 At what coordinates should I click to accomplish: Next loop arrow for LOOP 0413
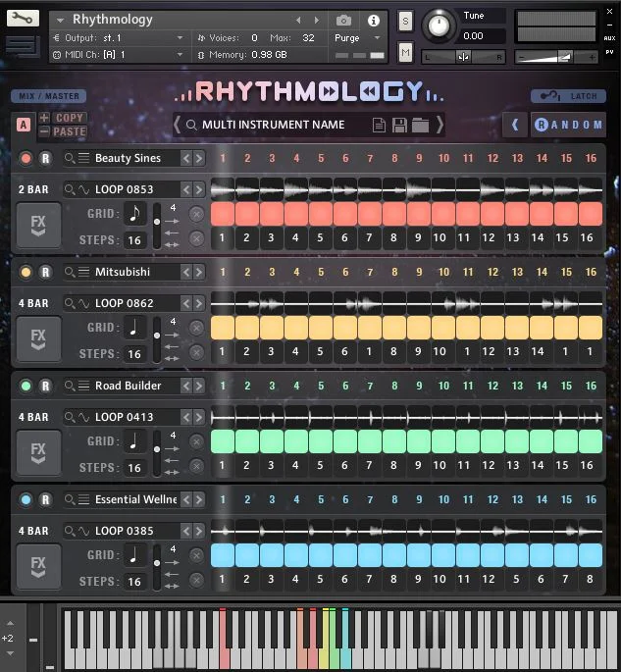(199, 417)
